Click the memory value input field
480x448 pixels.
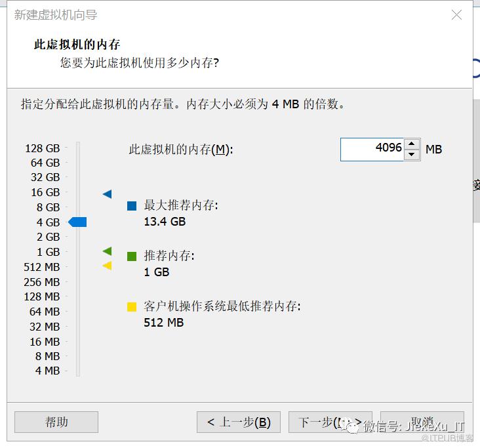tap(372, 149)
